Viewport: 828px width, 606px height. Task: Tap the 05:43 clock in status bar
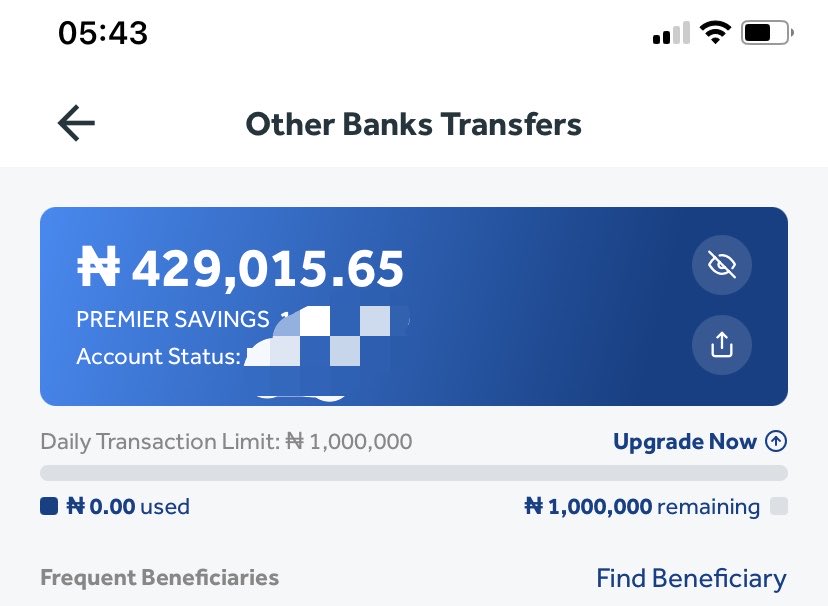pos(103,33)
